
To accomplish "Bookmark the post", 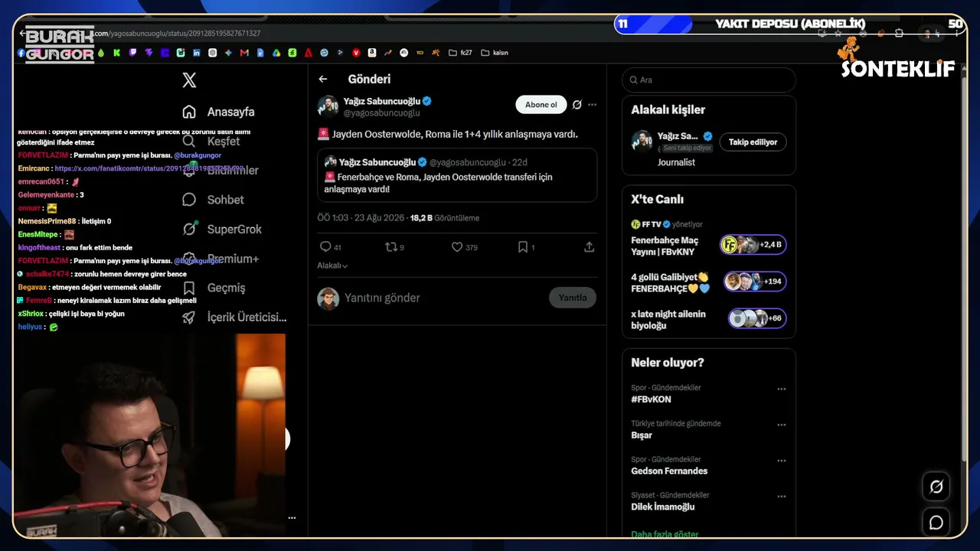I will pos(522,247).
